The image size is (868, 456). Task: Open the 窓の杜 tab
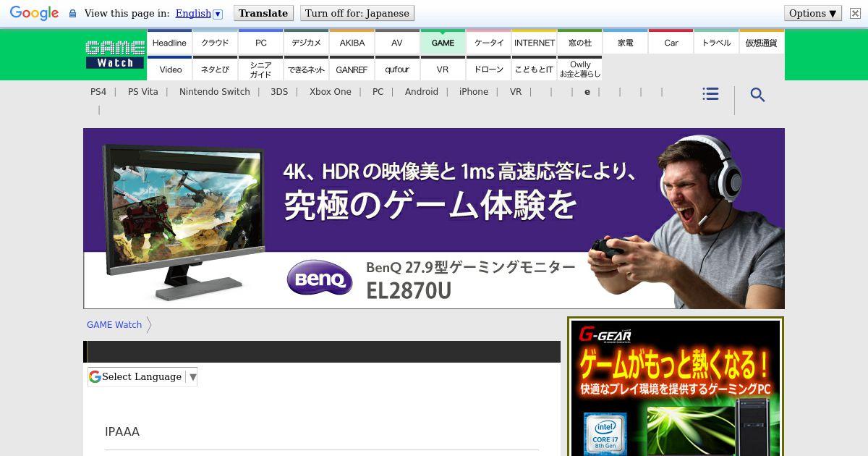click(579, 42)
